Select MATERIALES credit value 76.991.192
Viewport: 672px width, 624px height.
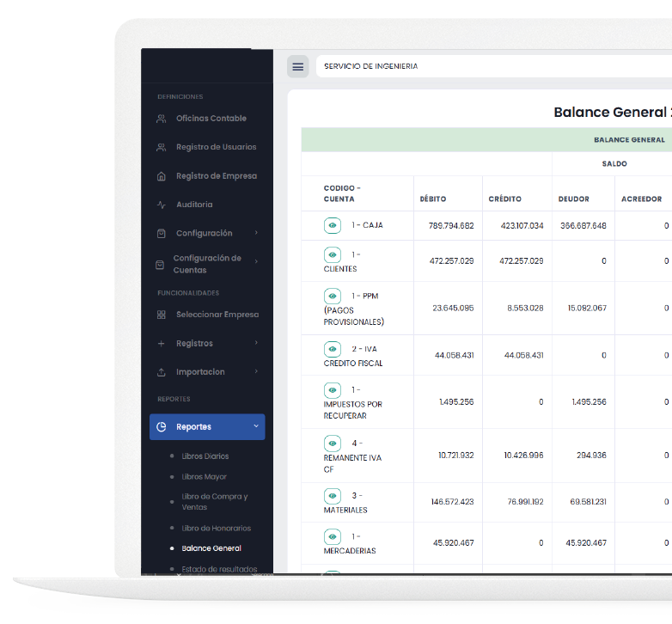pos(525,502)
